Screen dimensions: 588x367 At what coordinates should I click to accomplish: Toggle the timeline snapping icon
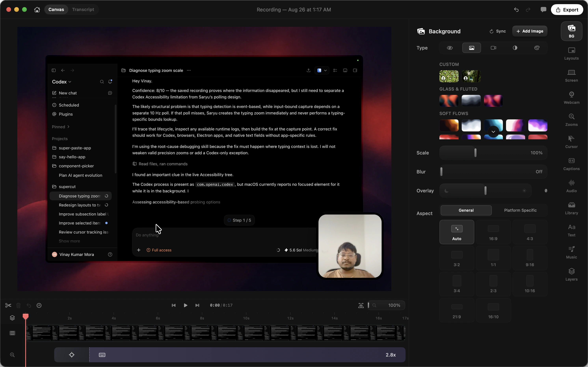click(x=361, y=305)
